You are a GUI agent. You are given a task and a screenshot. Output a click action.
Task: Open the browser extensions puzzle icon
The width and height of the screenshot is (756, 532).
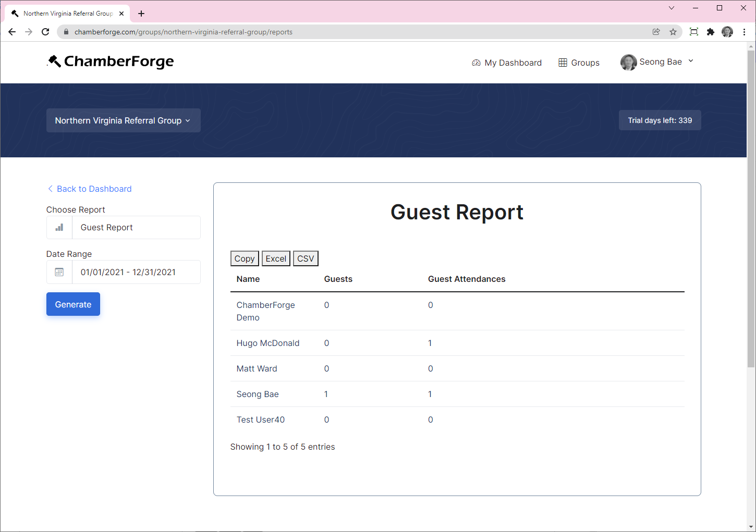711,32
